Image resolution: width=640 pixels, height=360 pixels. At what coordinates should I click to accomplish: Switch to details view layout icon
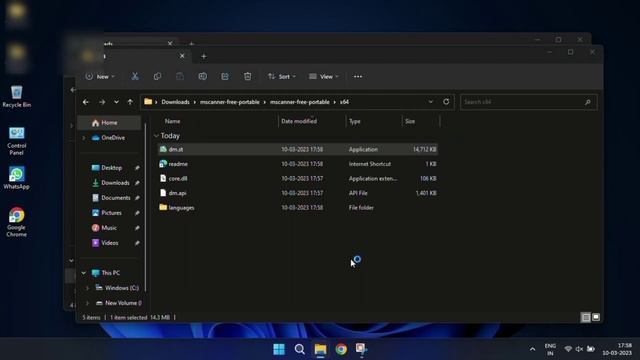coord(586,317)
